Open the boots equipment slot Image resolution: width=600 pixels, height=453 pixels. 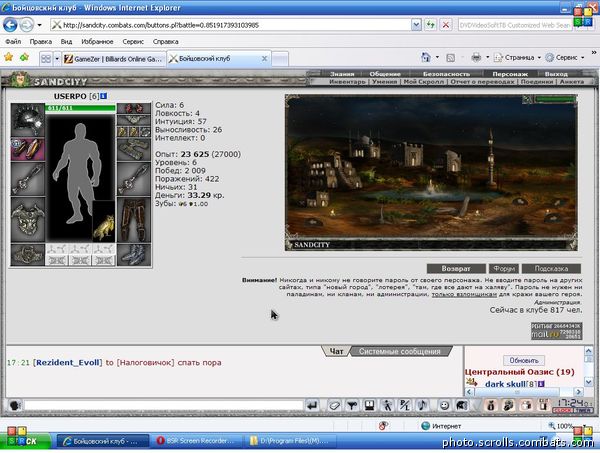(134, 255)
